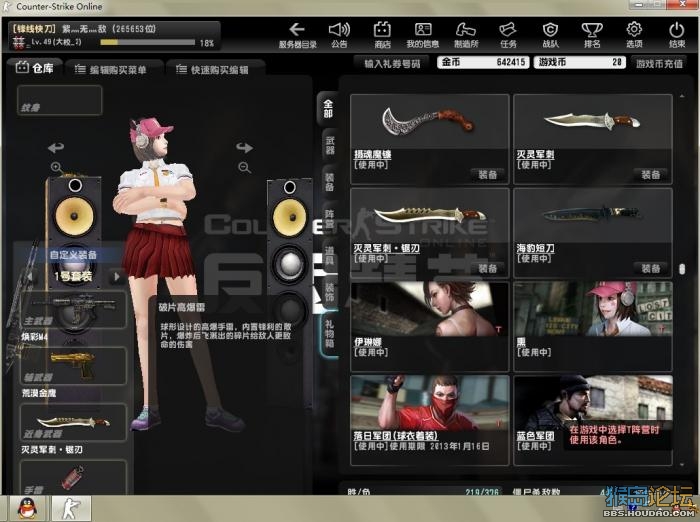Viewport: 700px width, 522px height.
Task: Switch to the 仓库 warehouse tab
Action: tap(35, 68)
